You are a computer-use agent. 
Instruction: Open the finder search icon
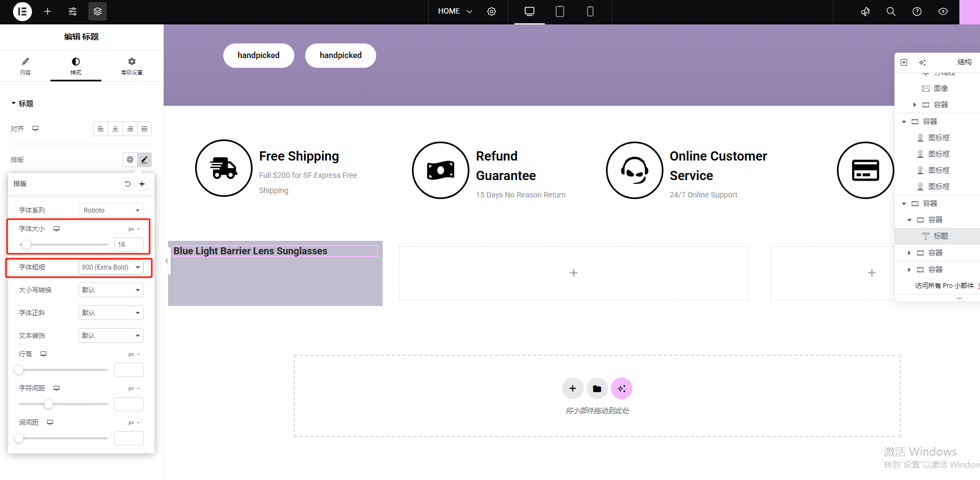pyautogui.click(x=891, y=11)
